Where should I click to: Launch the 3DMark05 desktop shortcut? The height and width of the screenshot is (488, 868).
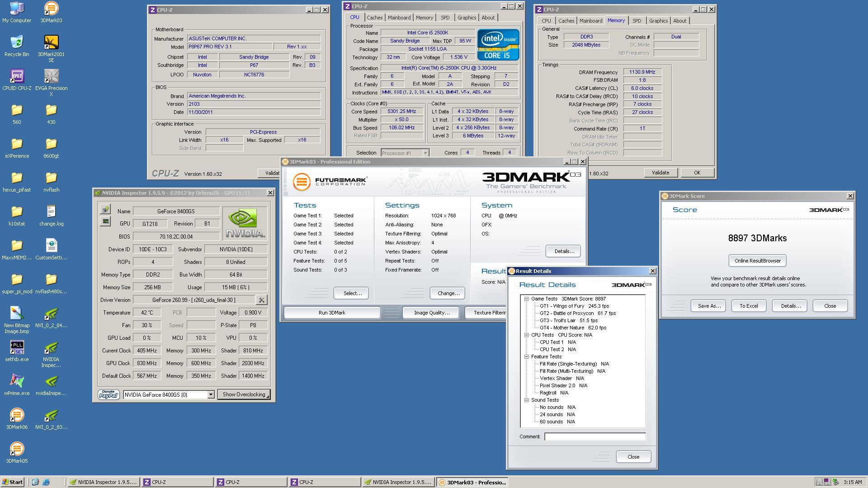pos(17,453)
